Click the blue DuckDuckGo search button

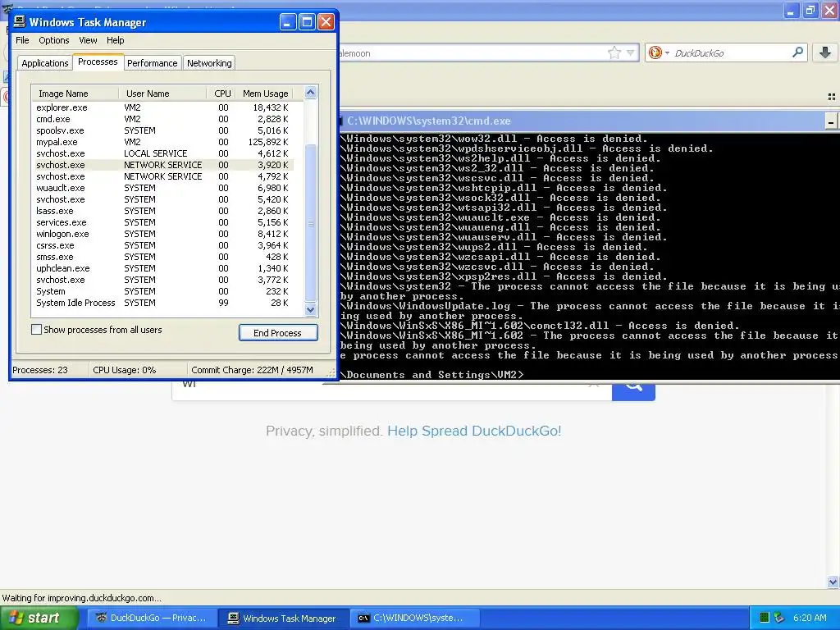point(633,390)
